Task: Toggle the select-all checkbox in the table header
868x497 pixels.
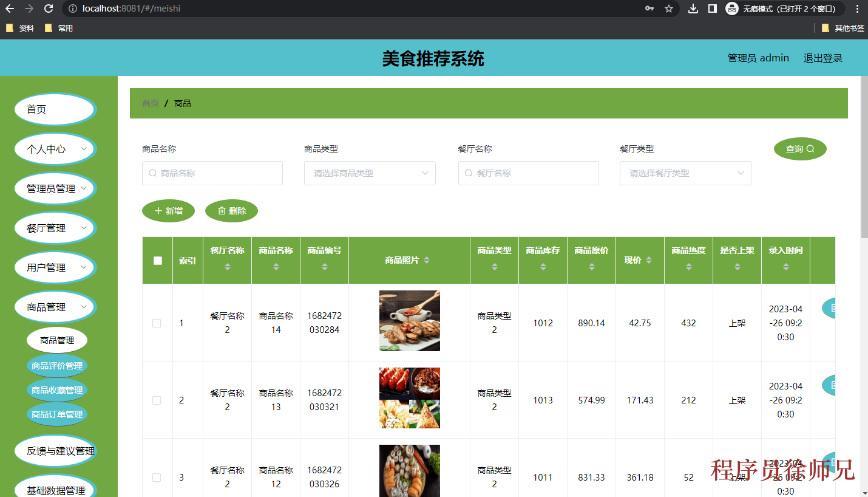Action: click(157, 260)
